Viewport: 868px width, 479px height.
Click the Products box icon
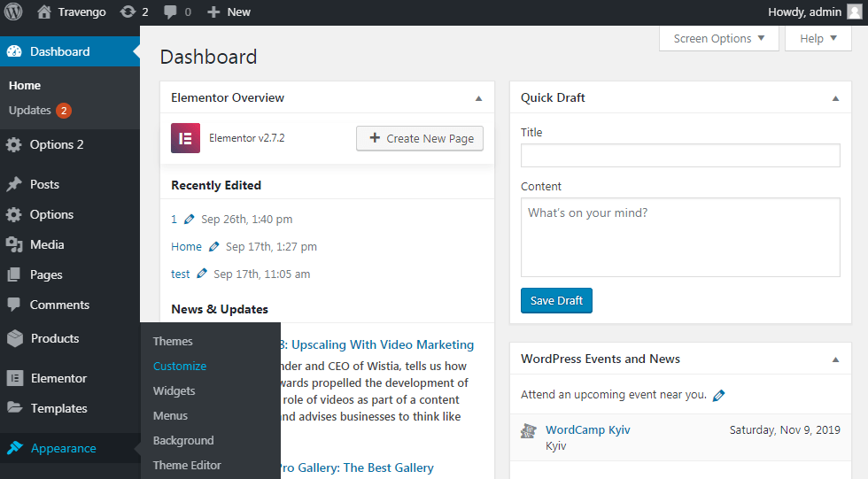[15, 338]
